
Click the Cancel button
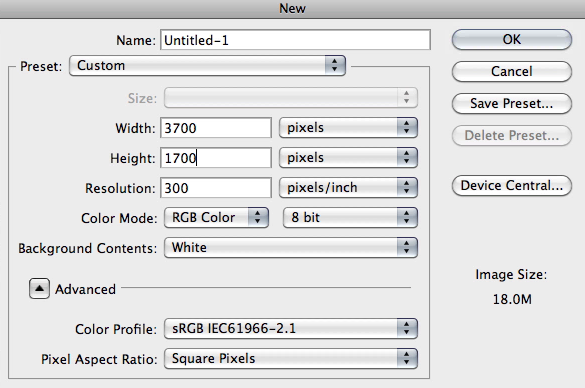pyautogui.click(x=512, y=71)
